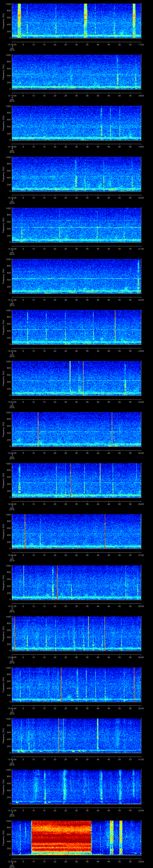Click the "13:32:00" start time label
153x868 pixels.
[x=12, y=861]
